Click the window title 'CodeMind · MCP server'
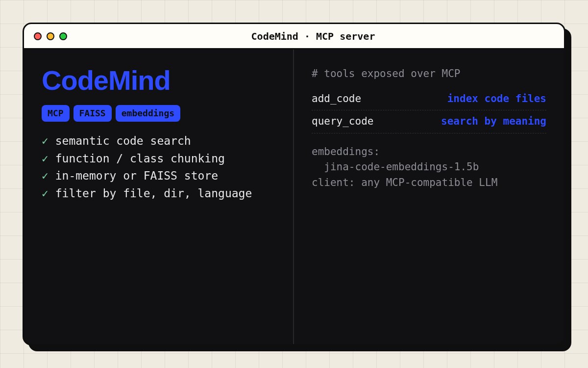This screenshot has height=368, width=588. click(x=313, y=36)
